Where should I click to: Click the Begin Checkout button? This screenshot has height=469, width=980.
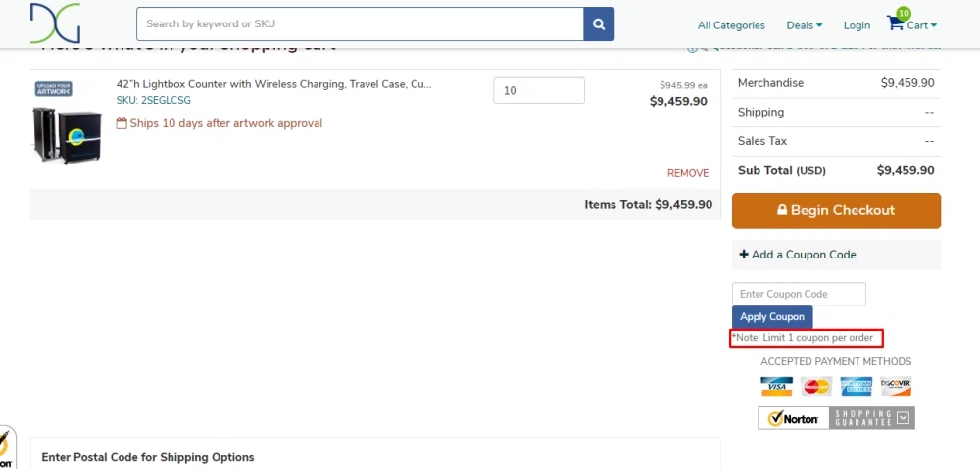tap(836, 211)
